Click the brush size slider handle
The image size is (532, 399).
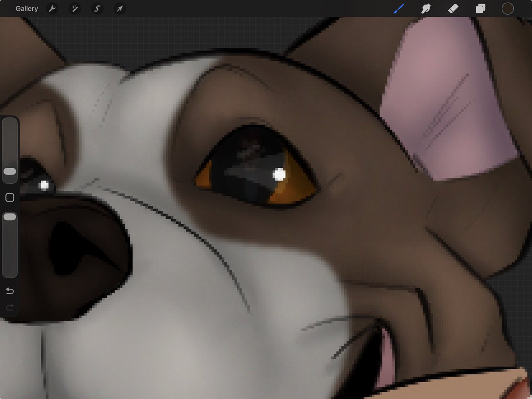(9, 171)
